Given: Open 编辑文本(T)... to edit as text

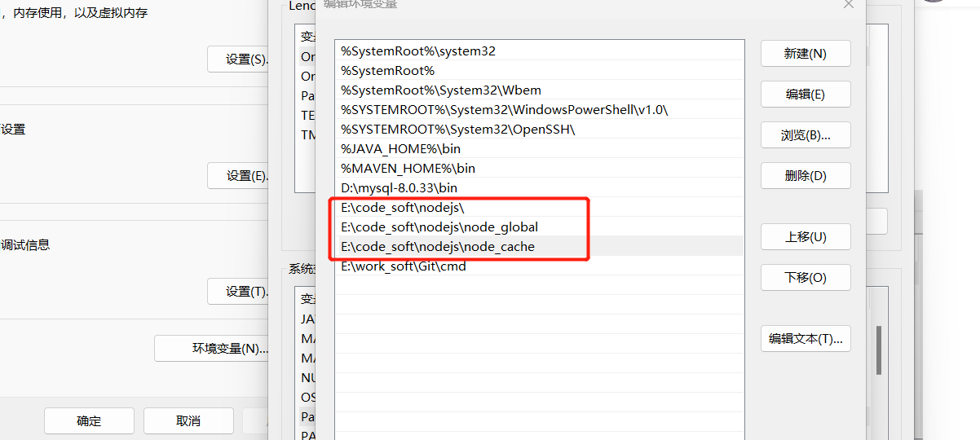Looking at the screenshot, I should pyautogui.click(x=806, y=339).
